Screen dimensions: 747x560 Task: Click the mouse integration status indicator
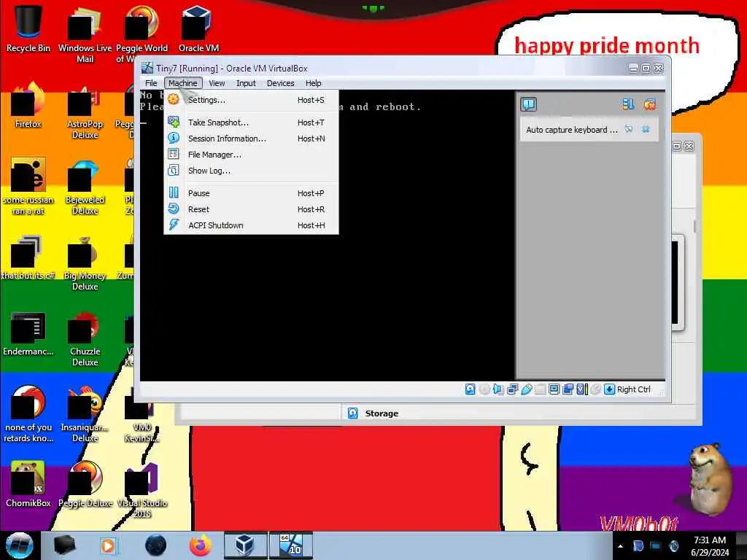[595, 389]
